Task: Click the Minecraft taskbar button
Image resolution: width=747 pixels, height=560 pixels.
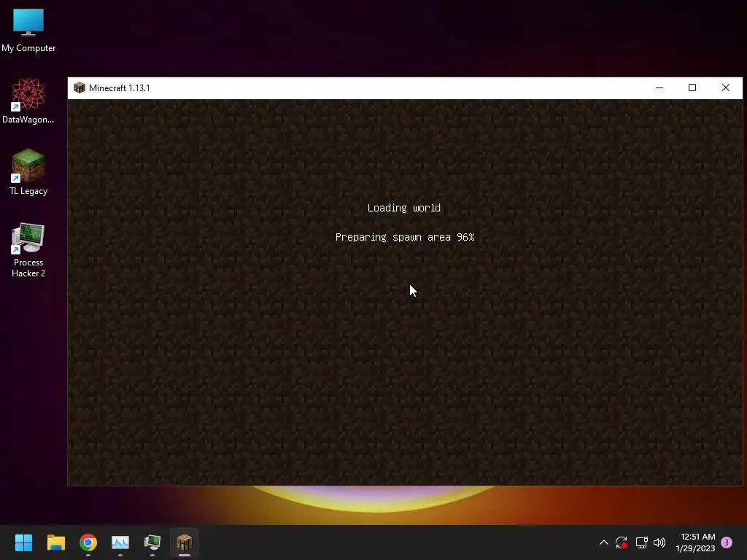Action: tap(185, 542)
